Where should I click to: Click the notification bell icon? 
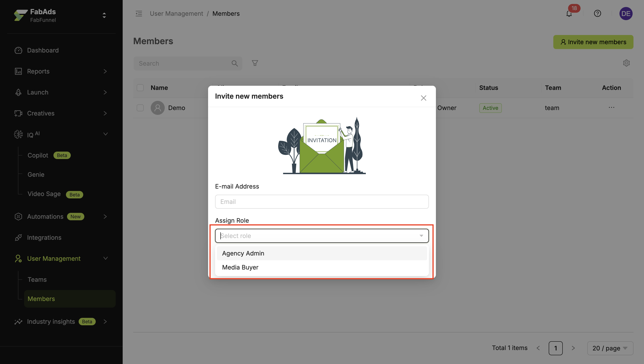point(569,14)
